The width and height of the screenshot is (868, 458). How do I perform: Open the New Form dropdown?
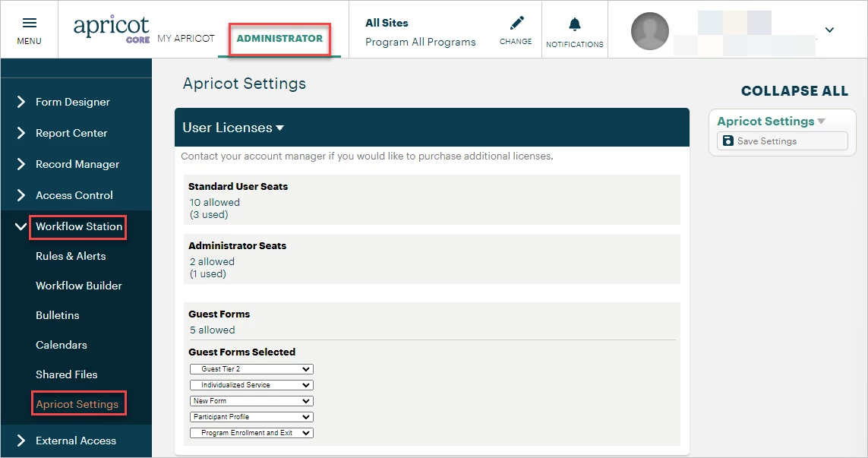tap(251, 401)
